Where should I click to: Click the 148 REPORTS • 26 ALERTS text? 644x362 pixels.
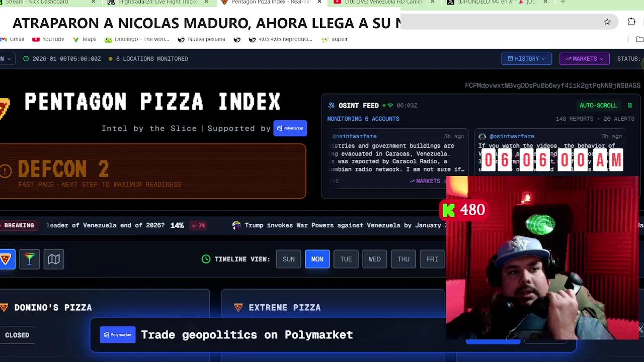pos(595,119)
